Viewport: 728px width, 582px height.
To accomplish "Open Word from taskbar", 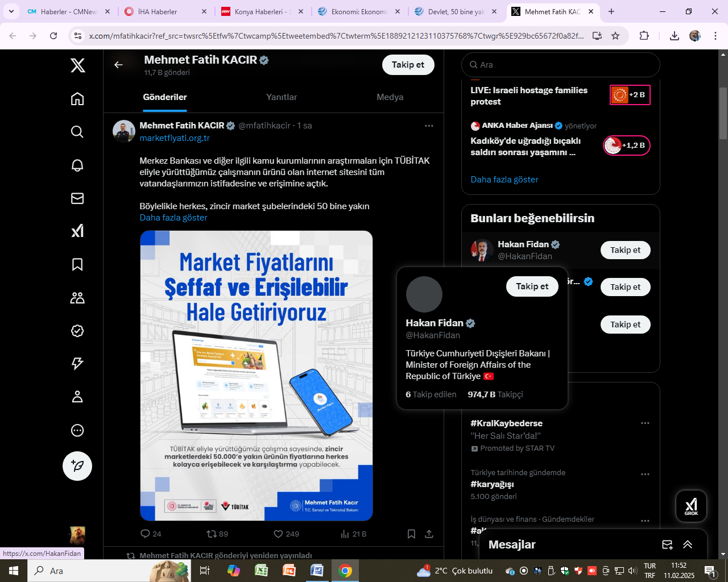I will pyautogui.click(x=317, y=571).
